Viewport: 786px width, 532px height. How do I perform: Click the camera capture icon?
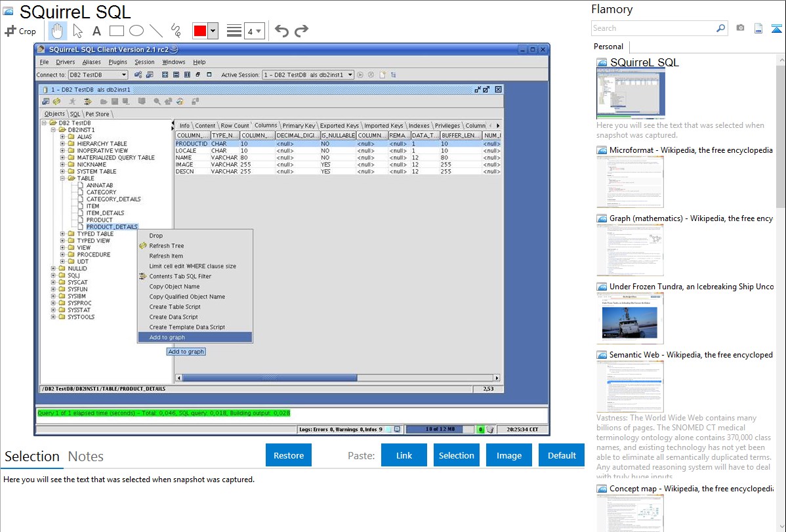tap(740, 28)
